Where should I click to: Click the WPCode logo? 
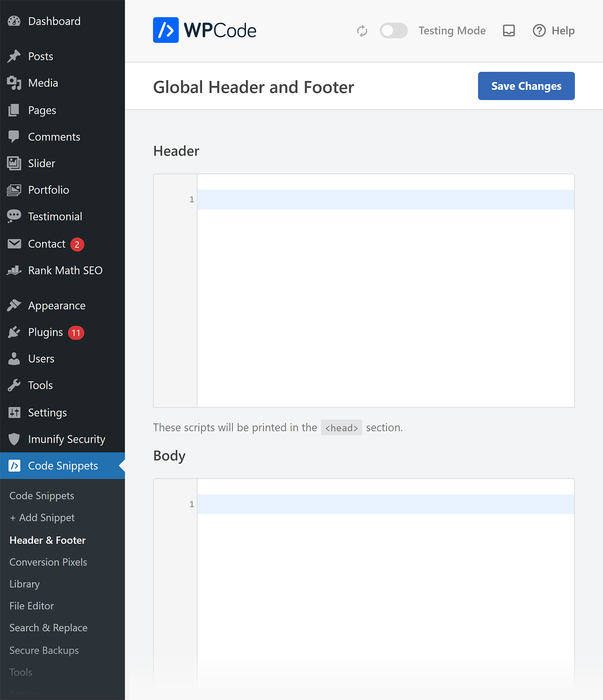(205, 30)
